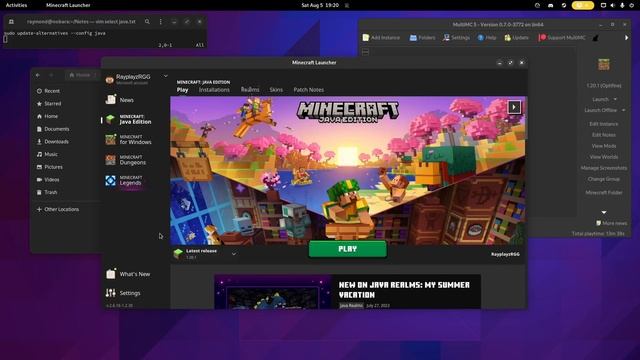The height and width of the screenshot is (360, 640).
Task: Select the 1.20.1 (Optifine) instance icon
Action: (x=604, y=64)
